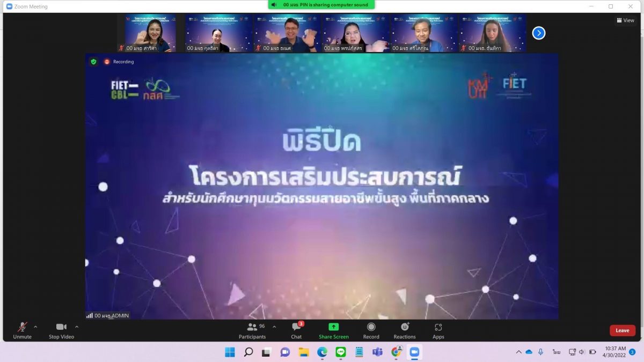Screen dimensions: 644x362
Task: Open audio options arrow beside Unmute
Action: click(35, 327)
